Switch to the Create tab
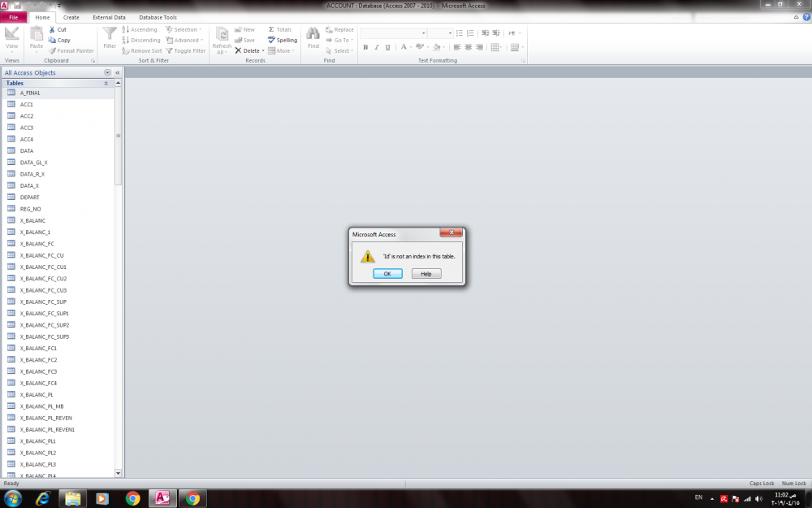 click(x=71, y=17)
